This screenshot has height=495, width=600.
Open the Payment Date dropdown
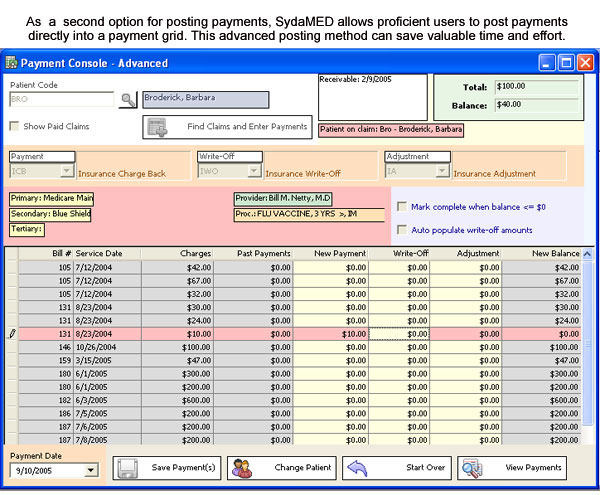[x=91, y=470]
